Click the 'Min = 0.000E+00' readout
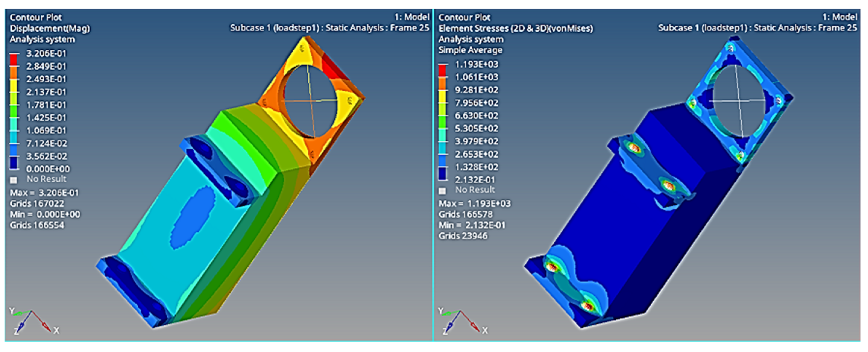Screen dimensions: 868x352 45,214
